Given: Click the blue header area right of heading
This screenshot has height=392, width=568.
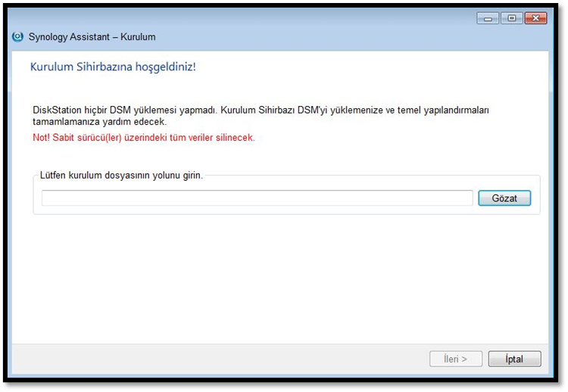Looking at the screenshot, I should point(379,67).
